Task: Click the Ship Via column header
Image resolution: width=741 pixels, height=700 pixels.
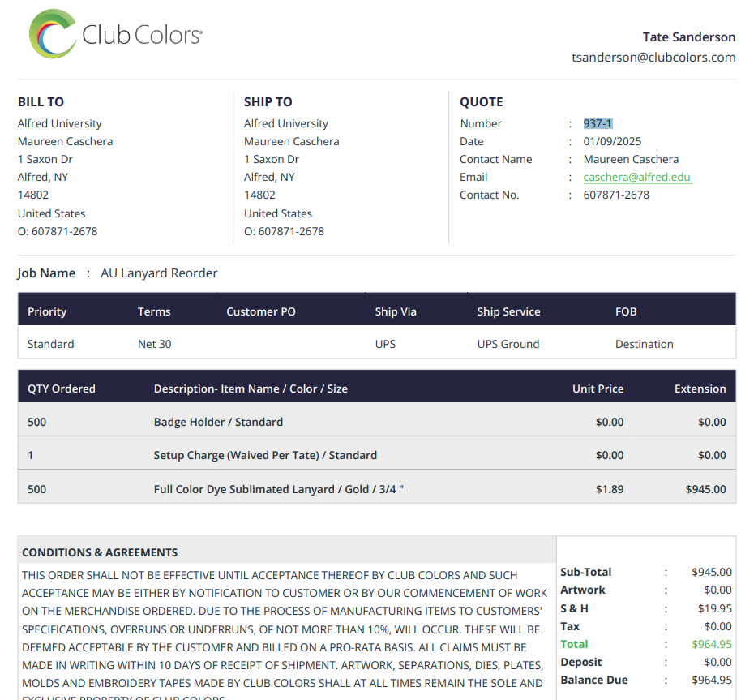Action: coord(396,311)
